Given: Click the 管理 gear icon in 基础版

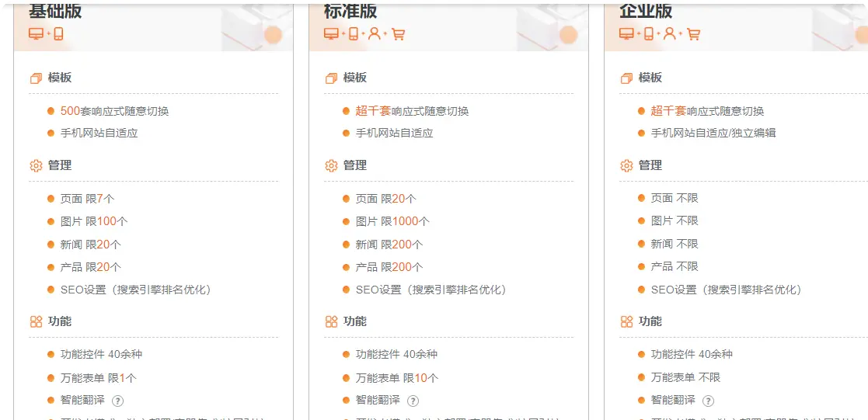Looking at the screenshot, I should pos(36,165).
